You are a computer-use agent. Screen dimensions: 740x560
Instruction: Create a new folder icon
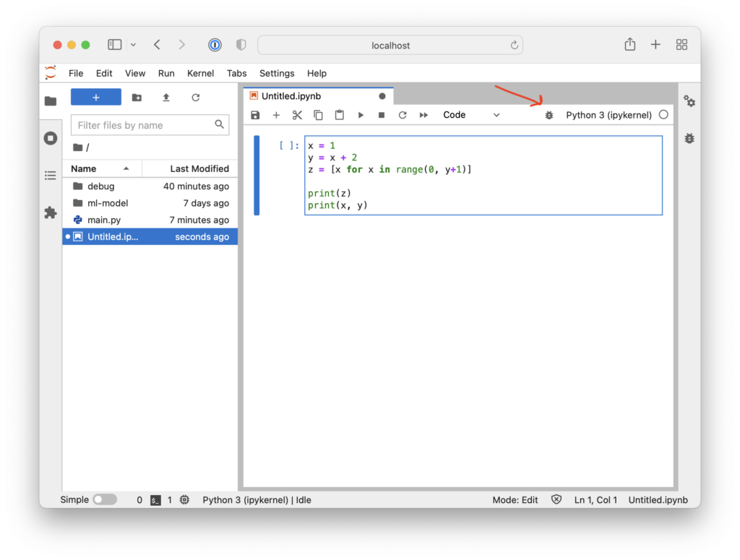click(x=137, y=97)
